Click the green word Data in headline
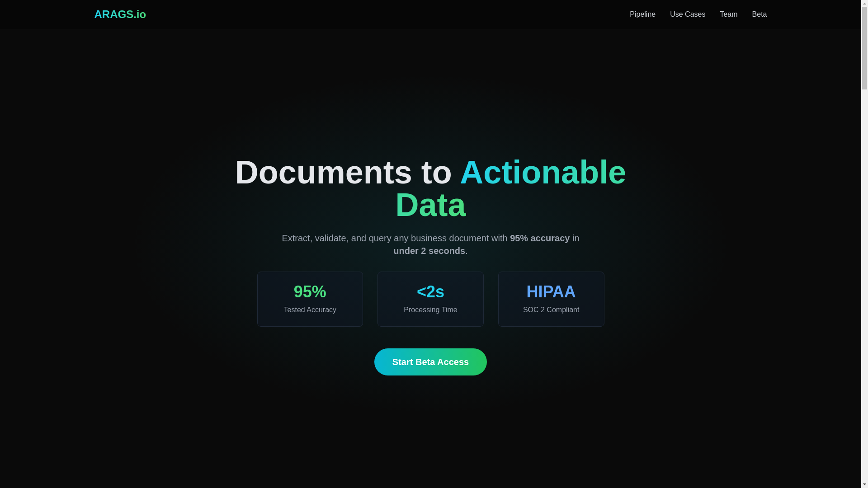 430,206
